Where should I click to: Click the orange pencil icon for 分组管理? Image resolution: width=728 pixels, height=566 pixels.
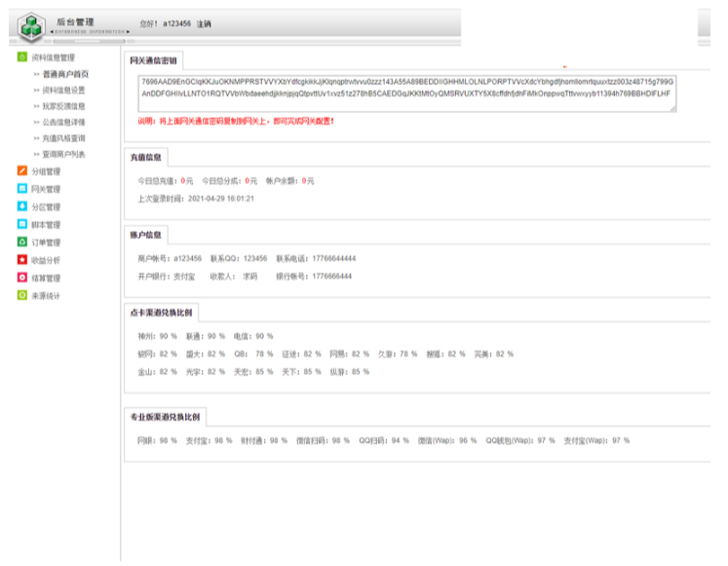point(22,171)
